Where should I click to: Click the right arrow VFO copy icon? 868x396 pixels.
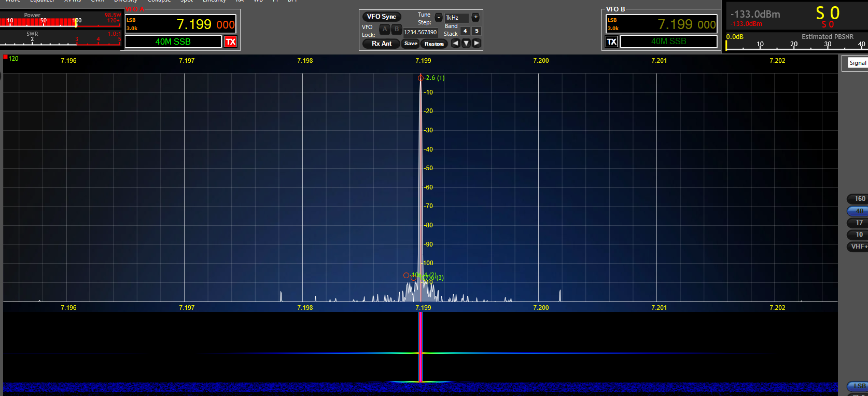point(477,43)
